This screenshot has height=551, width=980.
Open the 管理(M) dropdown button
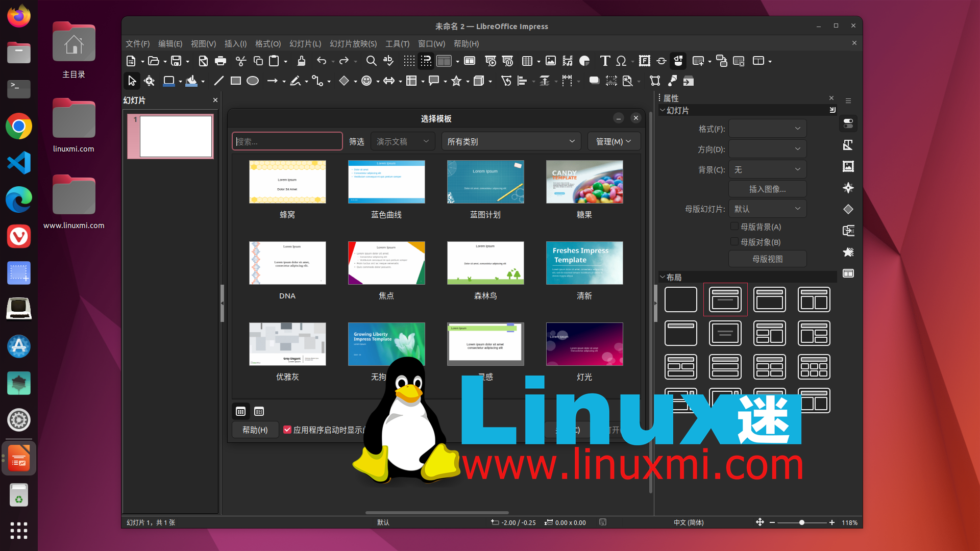click(x=614, y=141)
